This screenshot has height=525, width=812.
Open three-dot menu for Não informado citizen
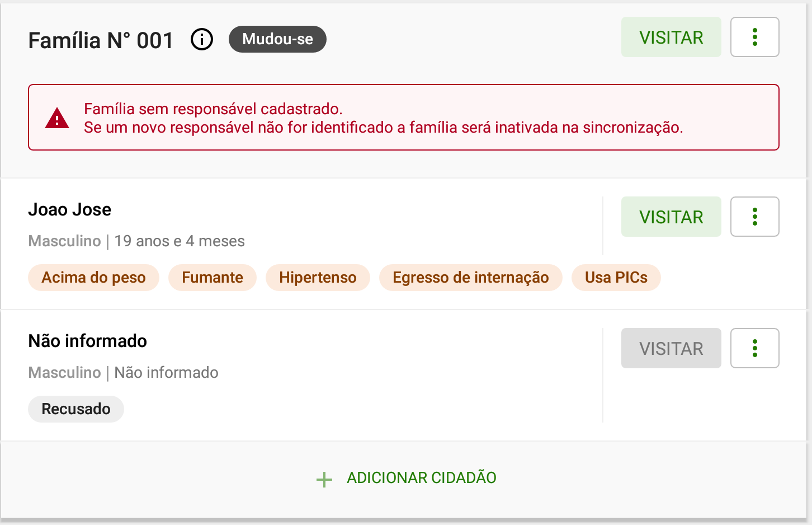point(755,348)
